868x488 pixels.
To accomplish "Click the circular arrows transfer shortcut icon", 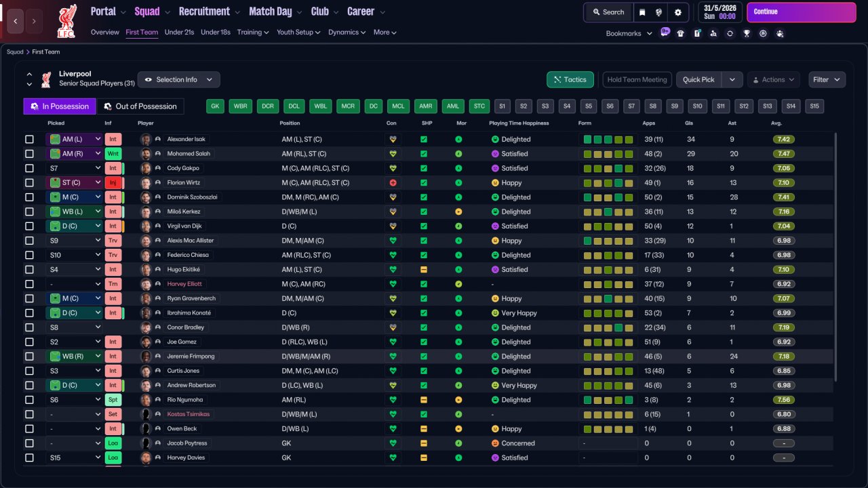I will click(730, 33).
